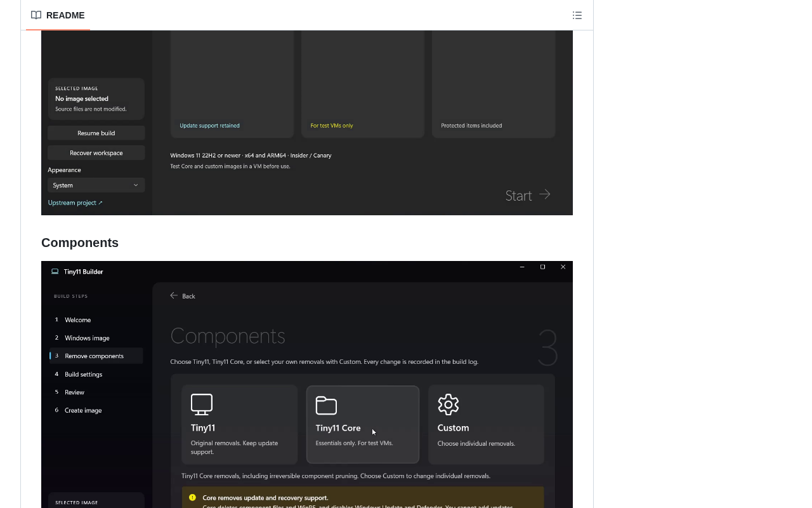Click the "Protected items included" label

[471, 126]
